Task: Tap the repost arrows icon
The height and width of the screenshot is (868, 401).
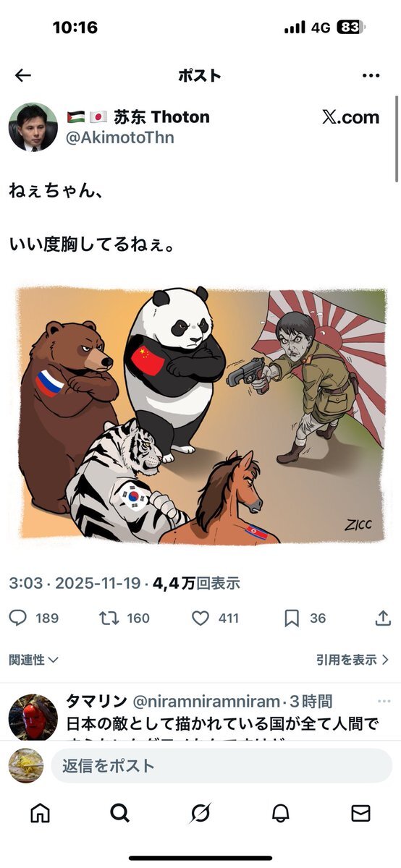Action: click(x=108, y=618)
